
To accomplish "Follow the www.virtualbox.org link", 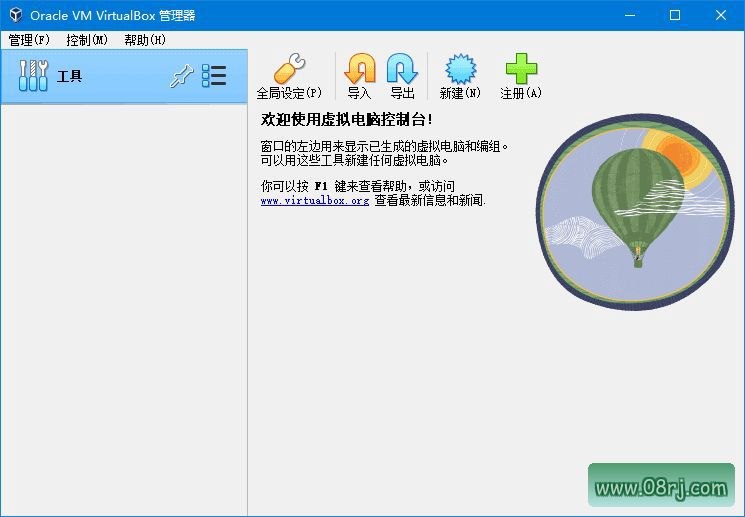I will coord(315,201).
